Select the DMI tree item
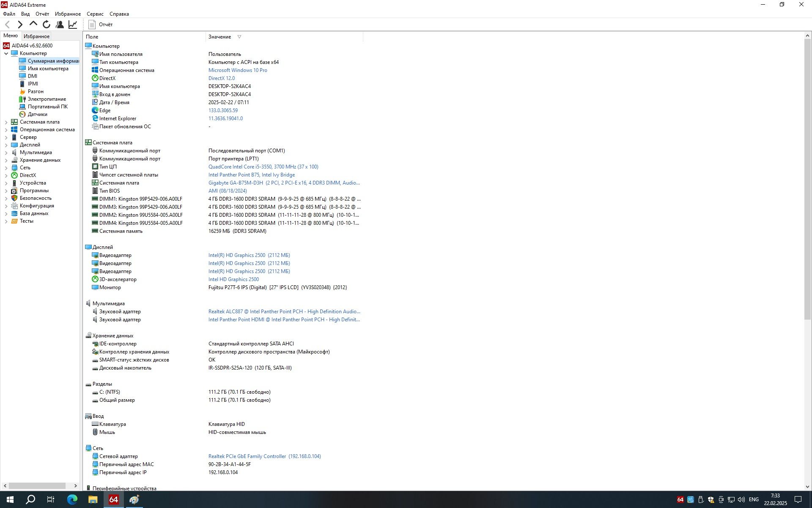Viewport: 812px width, 508px height. point(33,76)
